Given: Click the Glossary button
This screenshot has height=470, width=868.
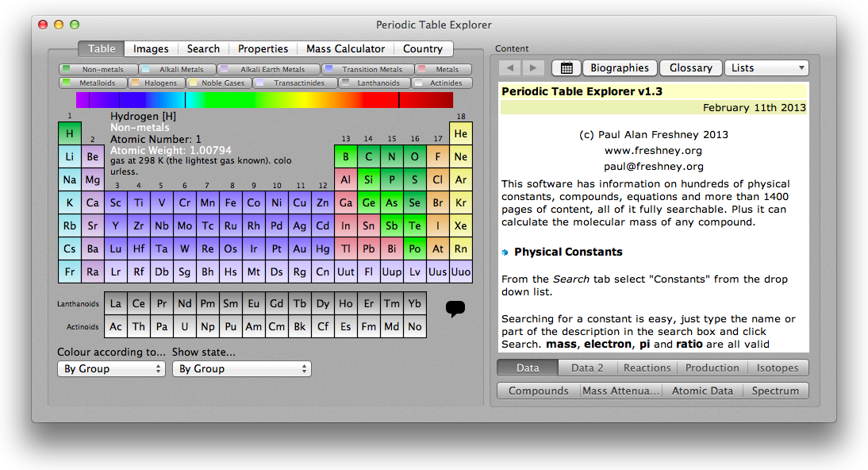Looking at the screenshot, I should [x=690, y=68].
